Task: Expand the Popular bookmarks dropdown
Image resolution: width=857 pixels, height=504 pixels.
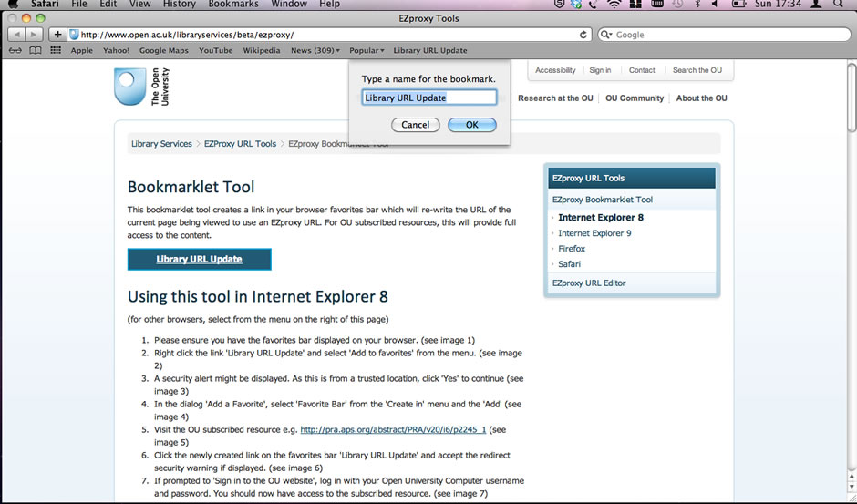Action: [x=367, y=50]
